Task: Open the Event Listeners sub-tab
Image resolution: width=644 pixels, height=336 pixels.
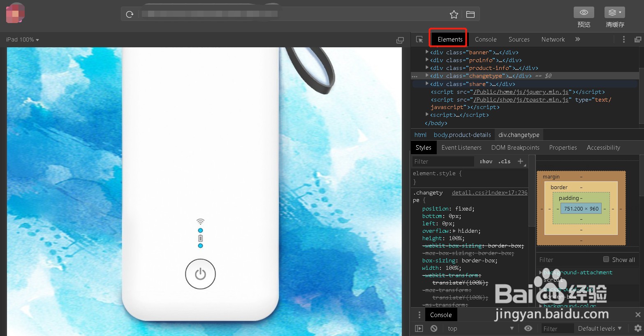Action: (461, 148)
